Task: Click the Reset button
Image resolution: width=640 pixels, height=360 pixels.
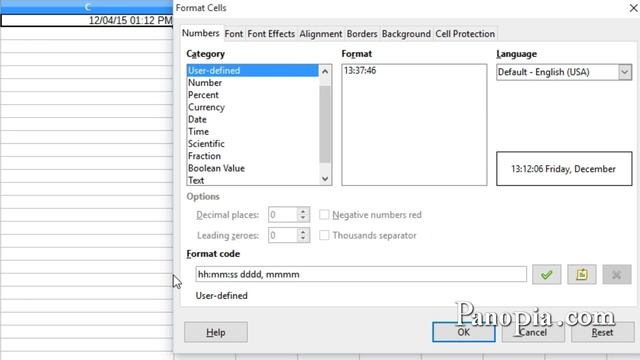Action: pos(602,332)
